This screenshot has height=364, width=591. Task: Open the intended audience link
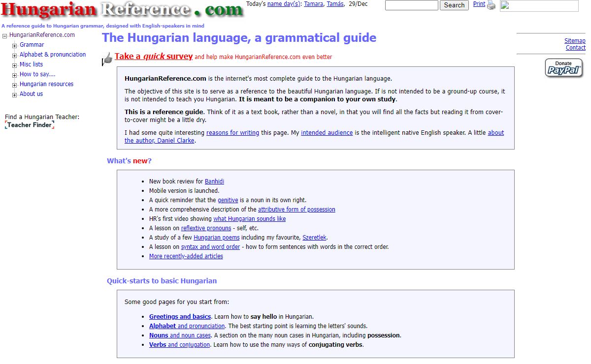tap(327, 133)
